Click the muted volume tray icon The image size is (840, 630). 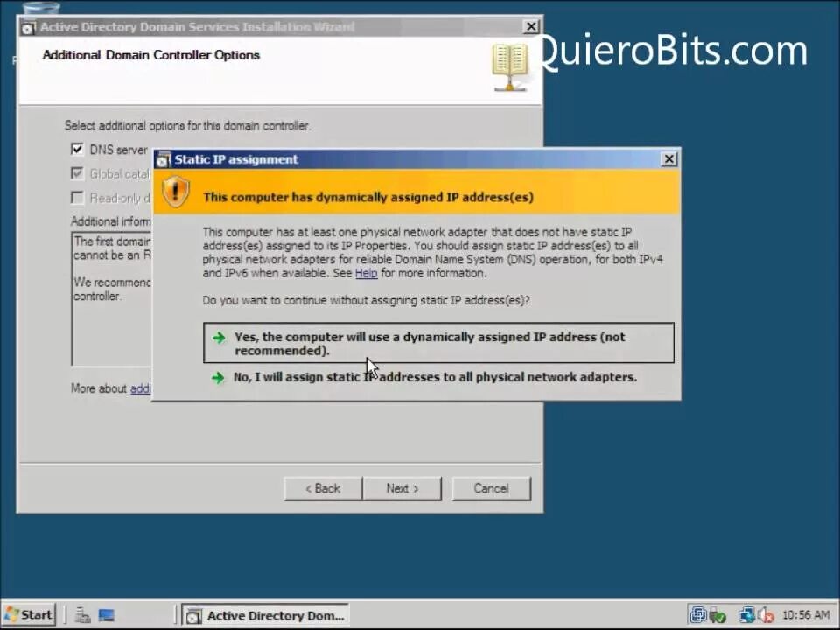click(766, 615)
